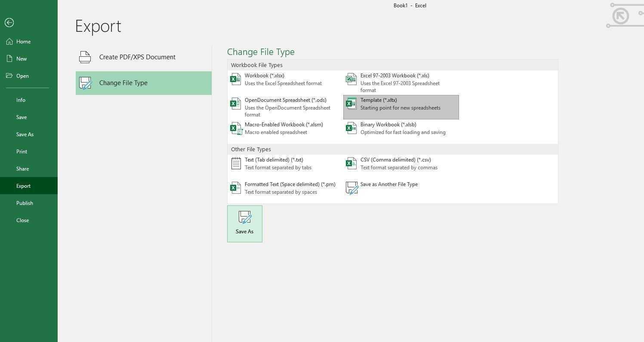Open the New menu item
The height and width of the screenshot is (342, 644).
point(22,59)
